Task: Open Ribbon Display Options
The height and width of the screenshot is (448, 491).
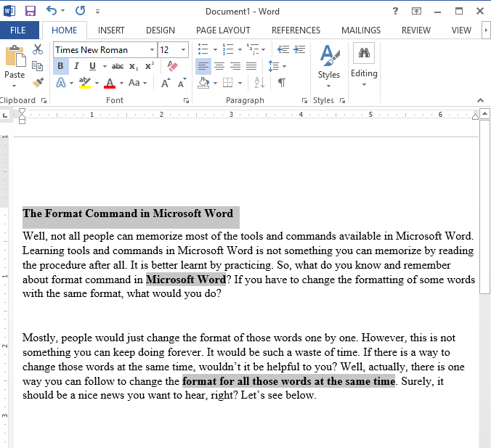Action: [416, 12]
